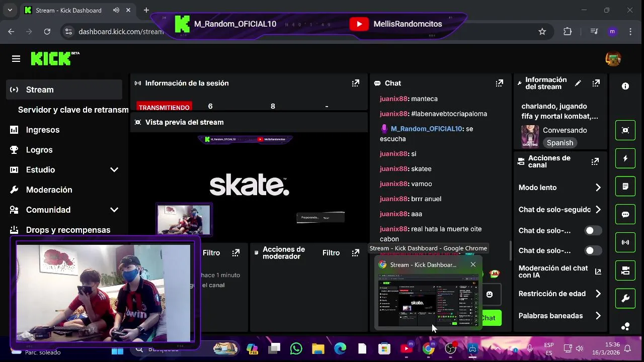Open Chrome extensions puzzle icon
644x362 pixels.
(x=568, y=31)
